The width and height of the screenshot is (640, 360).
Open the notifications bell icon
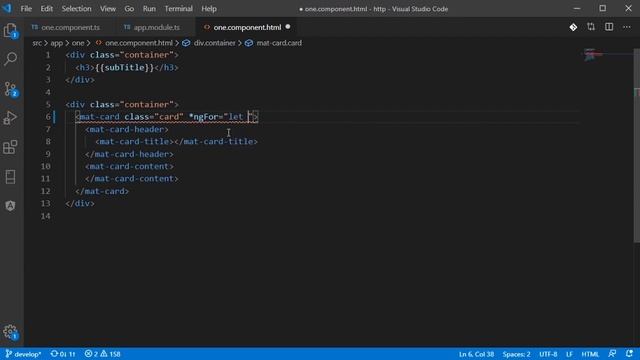[629, 354]
